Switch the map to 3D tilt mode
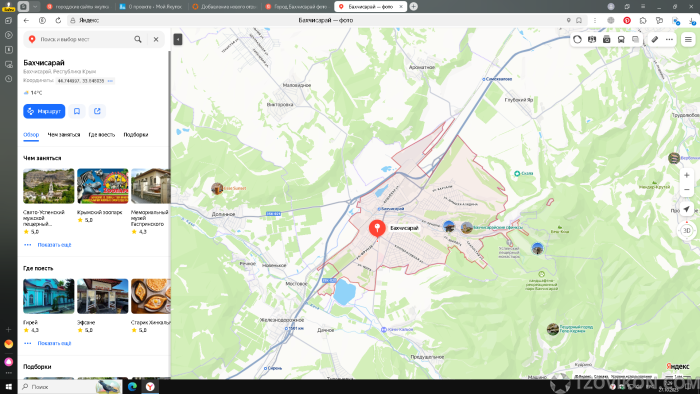 [687, 231]
